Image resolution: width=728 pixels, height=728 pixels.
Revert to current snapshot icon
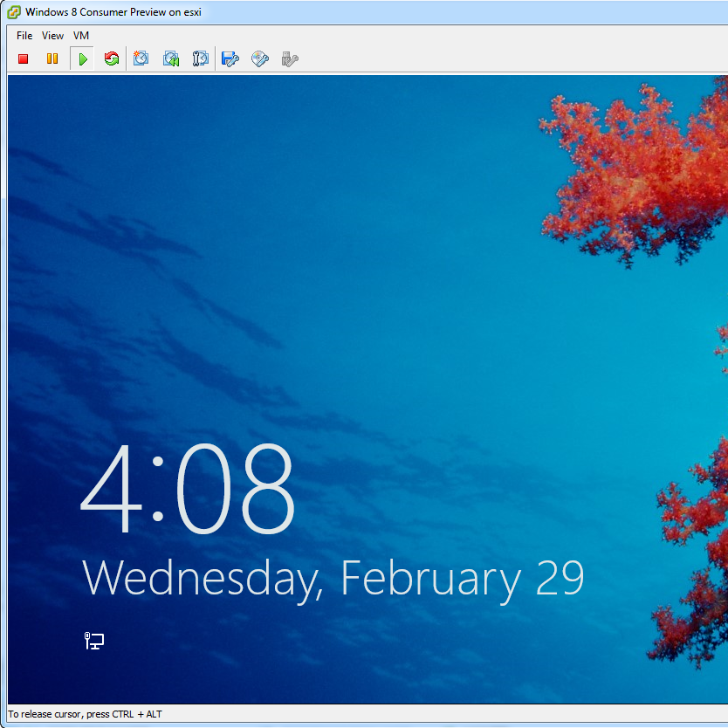[171, 59]
